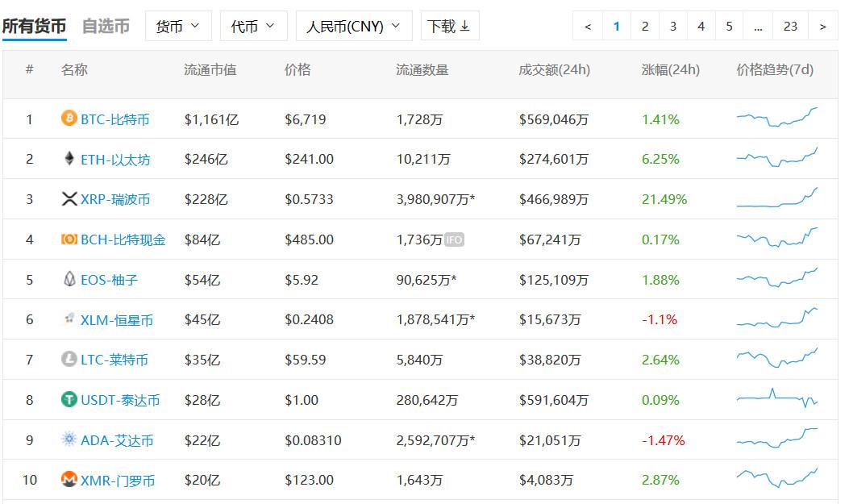The width and height of the screenshot is (849, 504).
Task: Click the Ethereum diamond logo icon
Action: [x=69, y=158]
